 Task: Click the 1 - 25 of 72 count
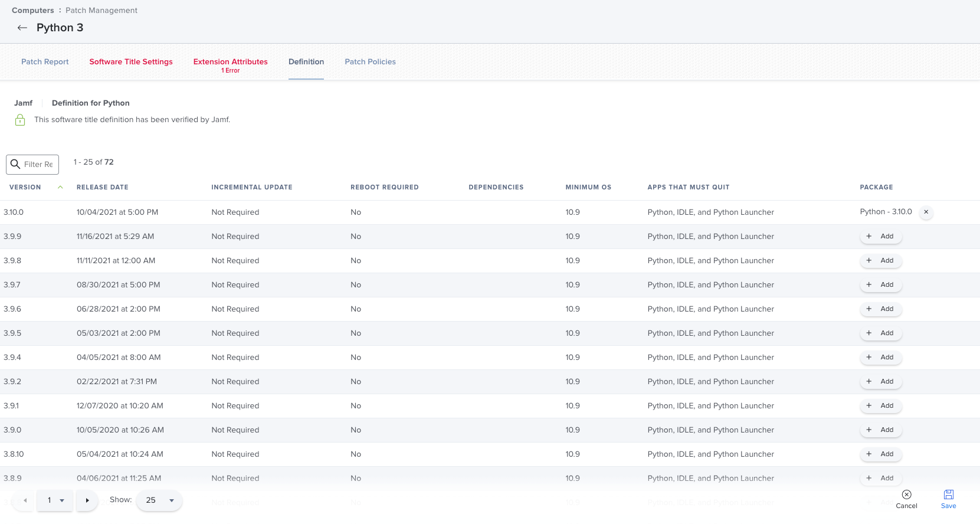coord(94,162)
